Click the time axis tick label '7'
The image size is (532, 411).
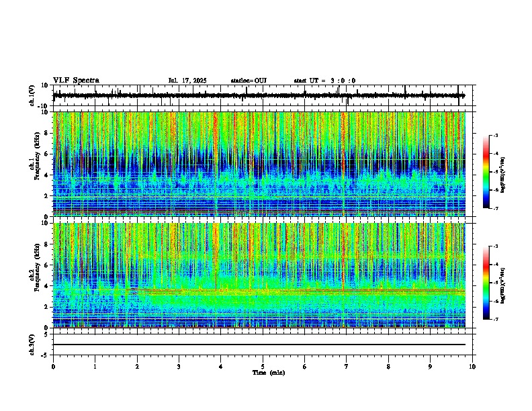coord(347,367)
